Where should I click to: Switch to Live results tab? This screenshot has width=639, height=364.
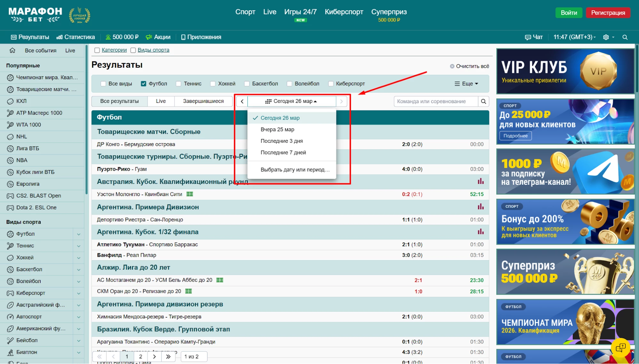click(x=161, y=101)
